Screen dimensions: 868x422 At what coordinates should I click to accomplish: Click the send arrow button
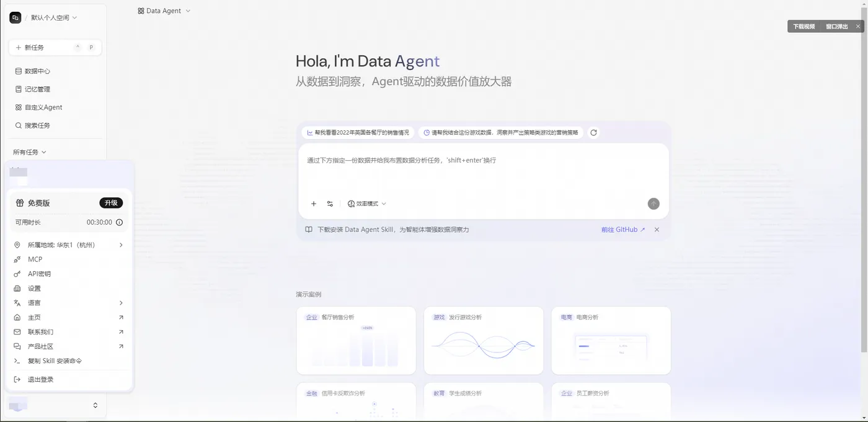click(x=653, y=204)
